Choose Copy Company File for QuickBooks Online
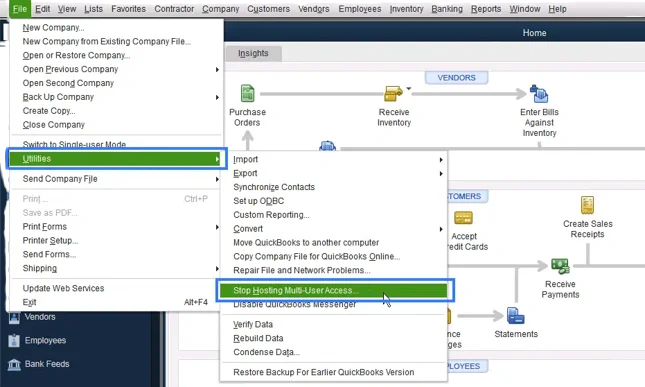 317,257
